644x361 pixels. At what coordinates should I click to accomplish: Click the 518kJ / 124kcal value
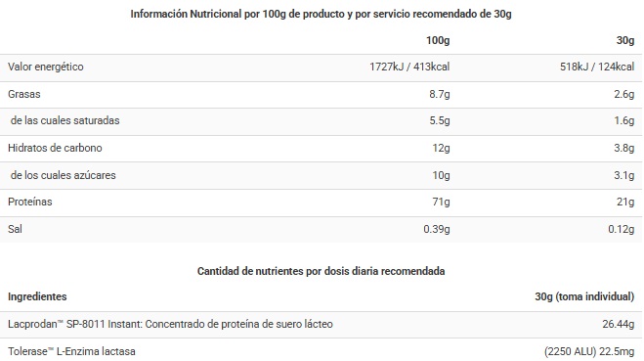[x=597, y=67]
